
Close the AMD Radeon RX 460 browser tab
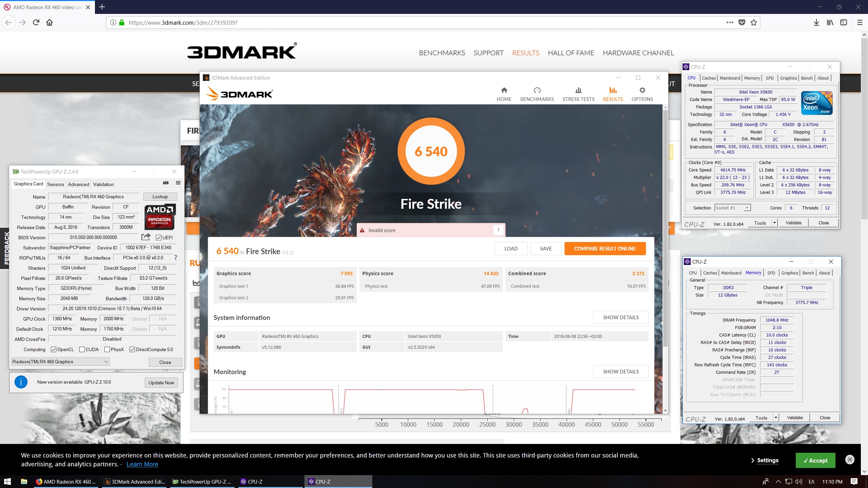88,7
